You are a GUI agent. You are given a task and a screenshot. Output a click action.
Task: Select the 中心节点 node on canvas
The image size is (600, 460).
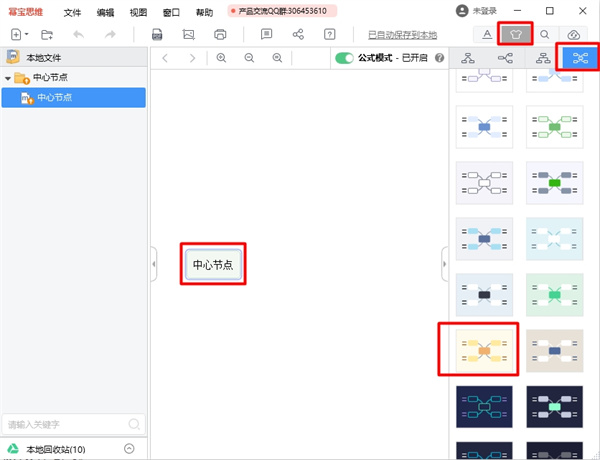point(214,264)
